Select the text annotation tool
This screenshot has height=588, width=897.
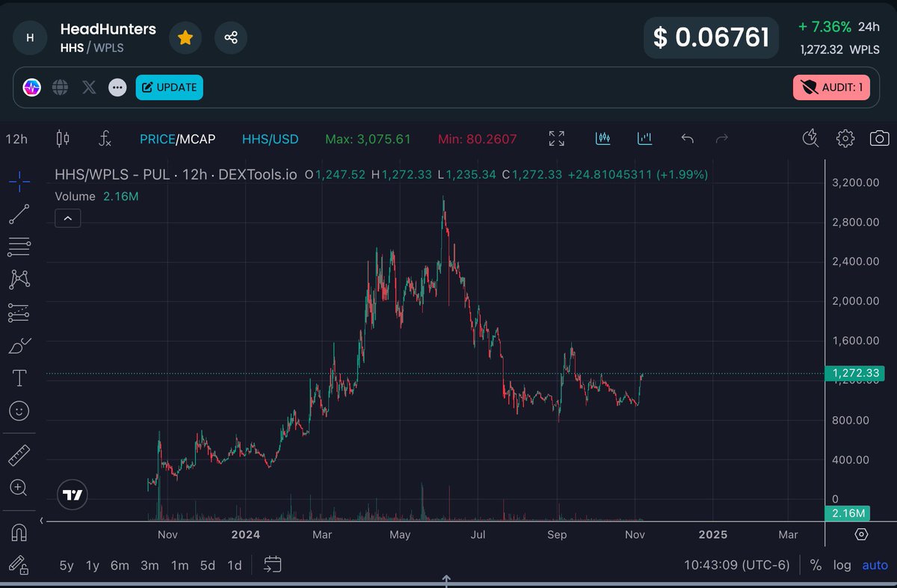pos(19,378)
